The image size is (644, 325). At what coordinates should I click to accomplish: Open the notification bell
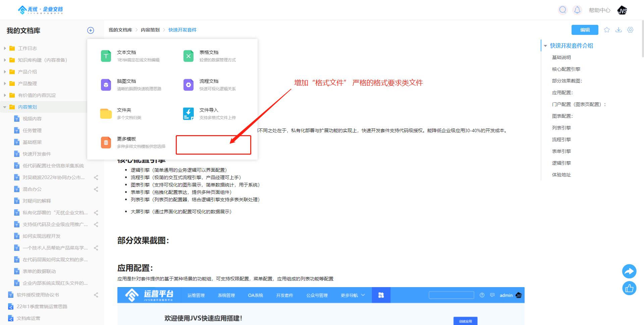pyautogui.click(x=577, y=10)
